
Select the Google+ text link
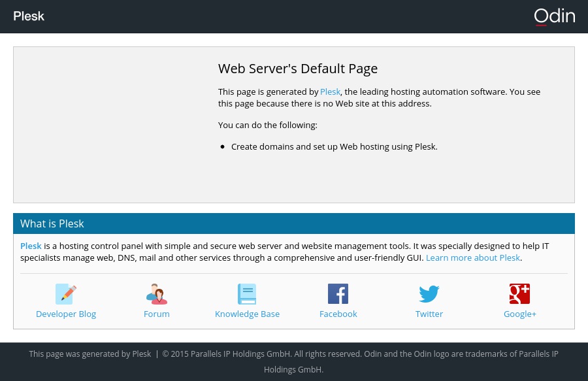click(x=519, y=314)
